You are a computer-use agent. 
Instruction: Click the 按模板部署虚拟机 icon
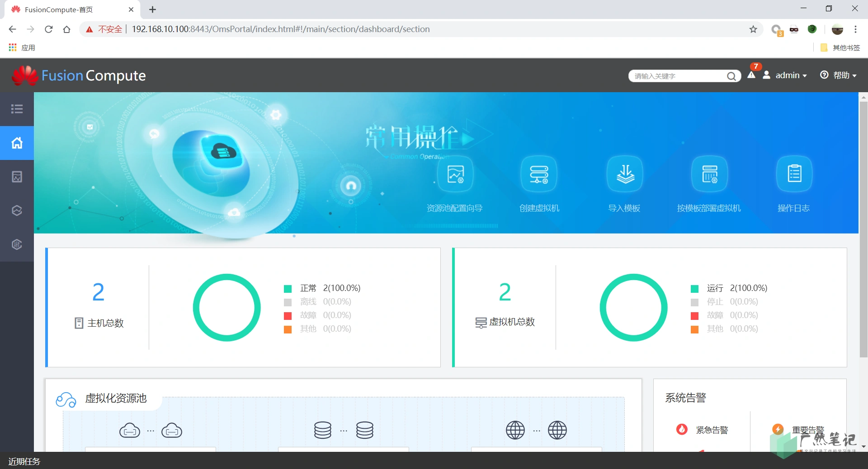click(x=709, y=174)
